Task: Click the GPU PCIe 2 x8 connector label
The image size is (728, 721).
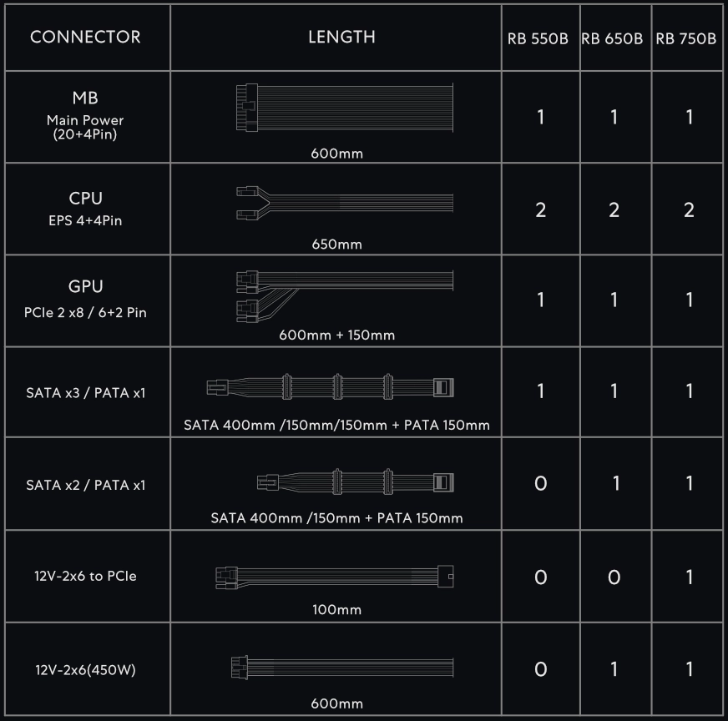Action: 85,299
